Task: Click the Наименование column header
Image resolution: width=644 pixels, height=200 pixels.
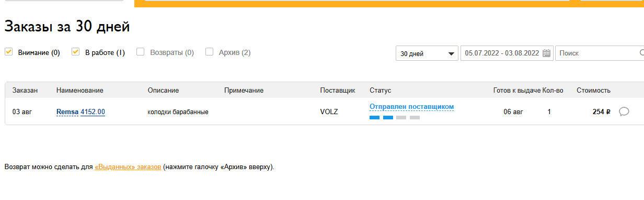Action: [79, 91]
